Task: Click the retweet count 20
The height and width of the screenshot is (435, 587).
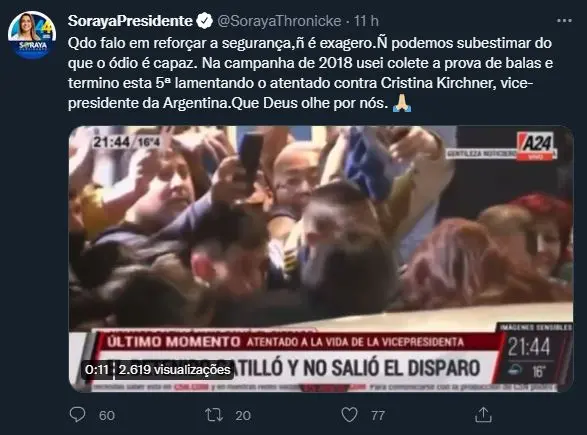Action: click(243, 415)
